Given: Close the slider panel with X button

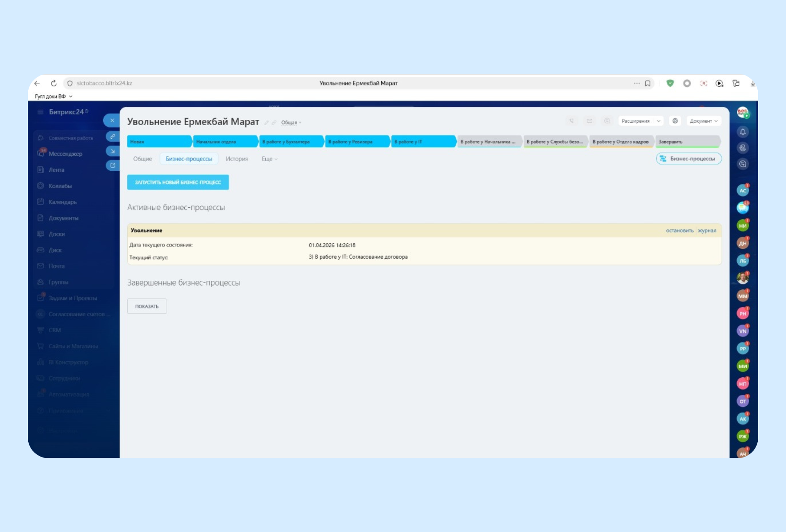Looking at the screenshot, I should (112, 120).
